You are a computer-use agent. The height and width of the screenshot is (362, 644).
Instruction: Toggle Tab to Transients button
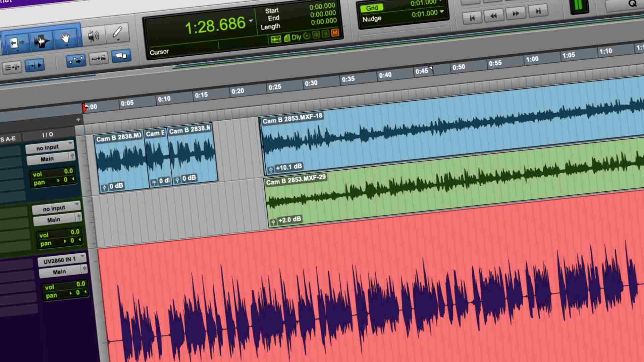click(x=35, y=65)
